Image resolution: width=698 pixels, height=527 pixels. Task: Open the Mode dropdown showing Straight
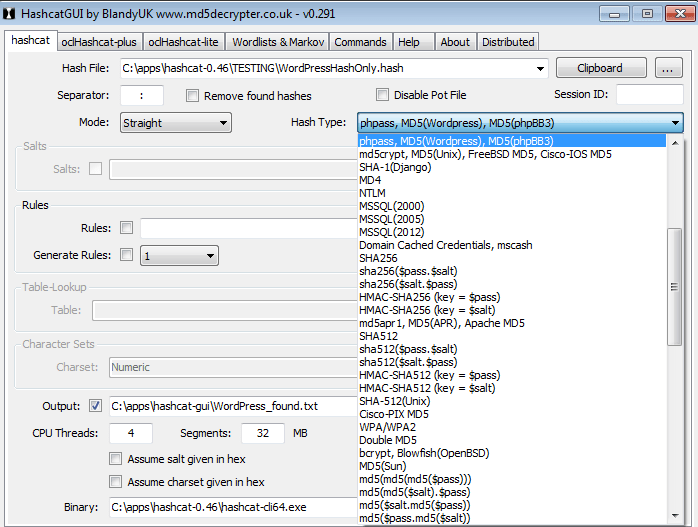pyautogui.click(x=176, y=123)
